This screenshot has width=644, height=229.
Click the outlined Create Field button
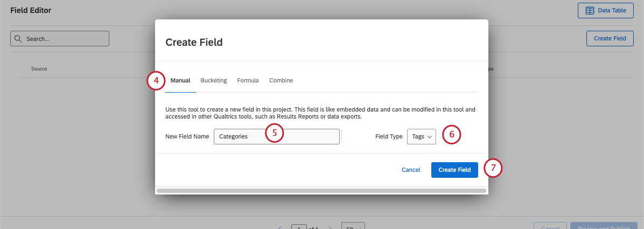click(610, 39)
